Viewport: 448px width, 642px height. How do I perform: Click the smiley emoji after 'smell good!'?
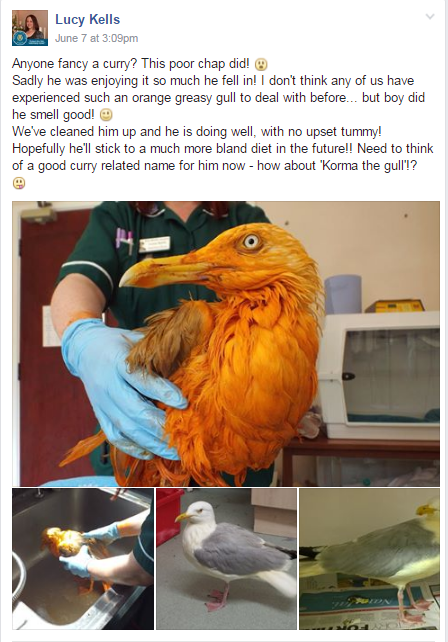pos(106,115)
